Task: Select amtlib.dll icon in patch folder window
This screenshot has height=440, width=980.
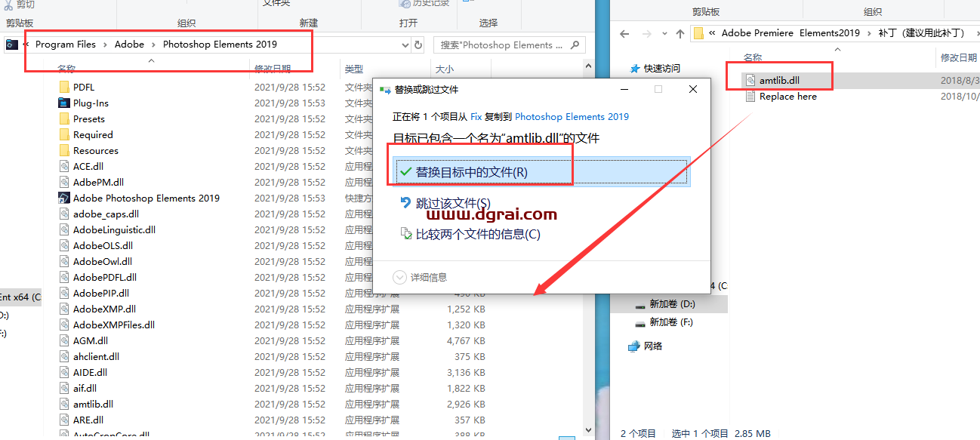Action: (750, 80)
